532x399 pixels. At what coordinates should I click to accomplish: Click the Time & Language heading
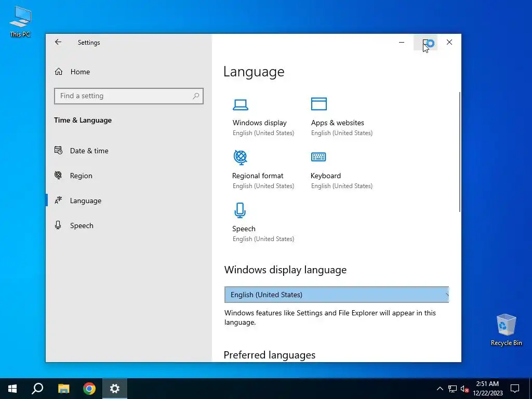83,120
